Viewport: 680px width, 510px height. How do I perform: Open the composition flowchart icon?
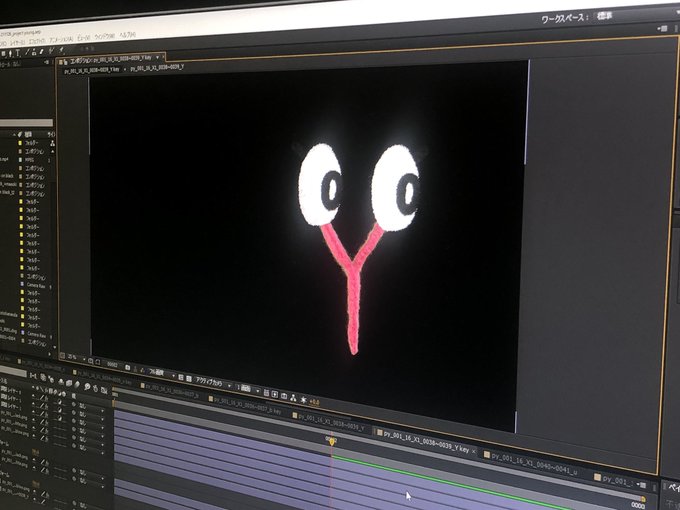point(293,398)
